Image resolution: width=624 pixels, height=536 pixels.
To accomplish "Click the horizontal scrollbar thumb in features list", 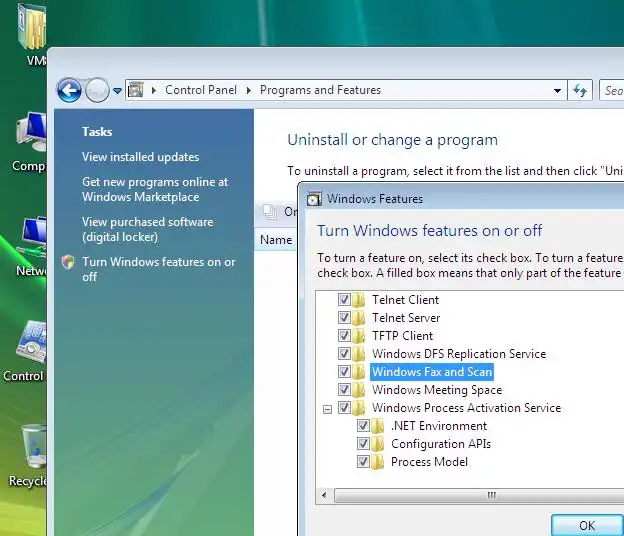I will [x=479, y=495].
